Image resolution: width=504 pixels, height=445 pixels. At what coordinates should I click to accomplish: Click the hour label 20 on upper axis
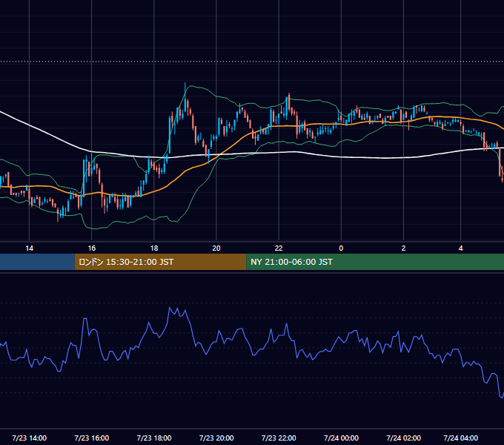[216, 248]
